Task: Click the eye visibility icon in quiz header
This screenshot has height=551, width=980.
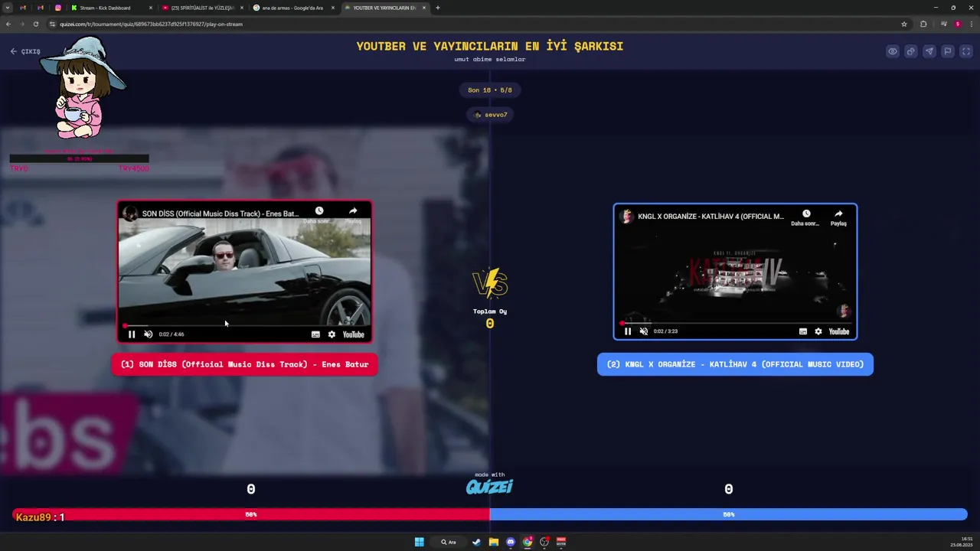Action: (893, 51)
